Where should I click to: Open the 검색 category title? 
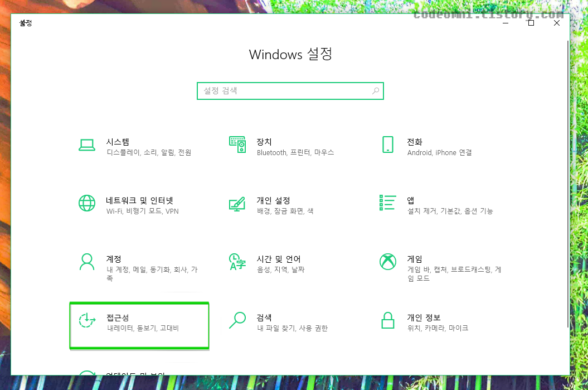264,317
